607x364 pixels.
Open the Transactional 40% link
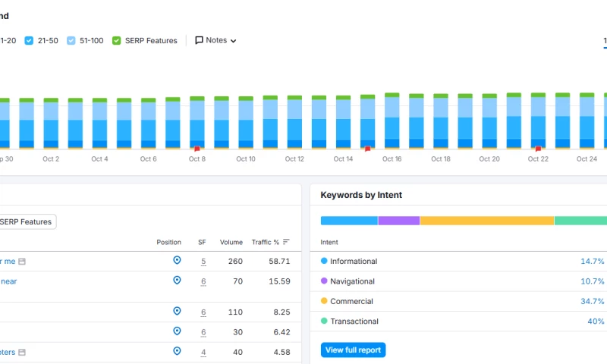point(596,322)
